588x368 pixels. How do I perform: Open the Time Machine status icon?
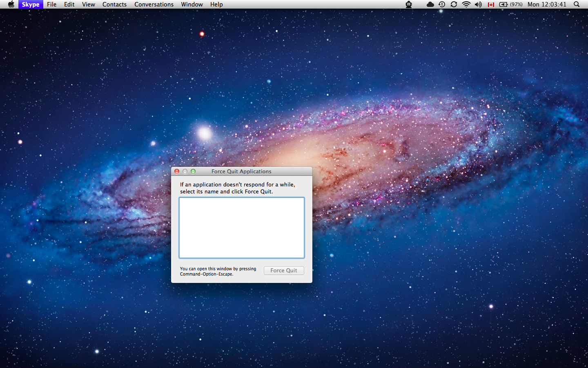coord(442,4)
